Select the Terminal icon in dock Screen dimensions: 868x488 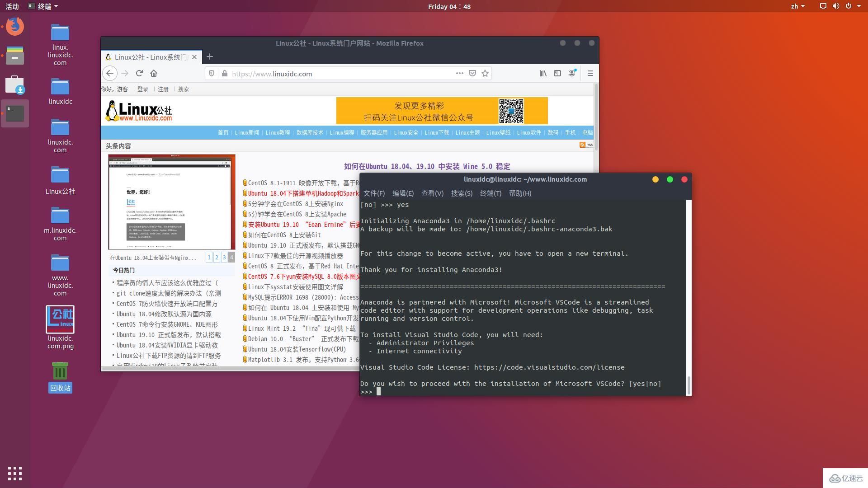point(15,113)
